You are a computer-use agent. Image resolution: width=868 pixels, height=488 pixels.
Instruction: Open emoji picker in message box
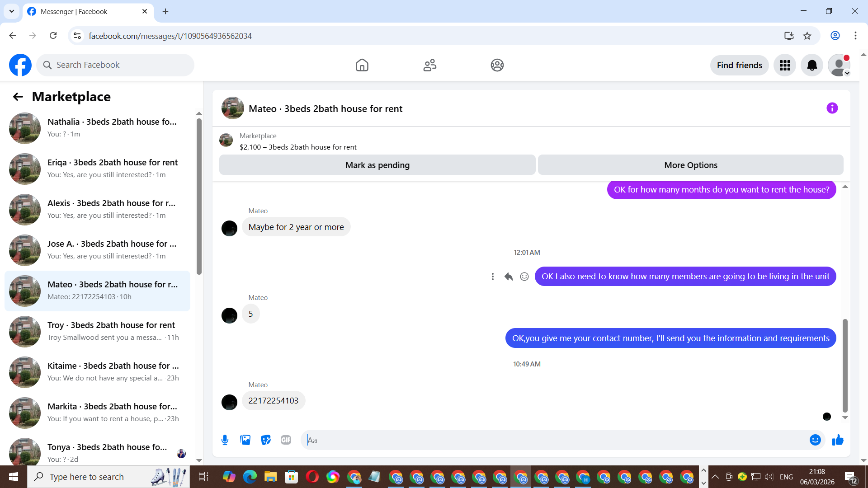[815, 440]
